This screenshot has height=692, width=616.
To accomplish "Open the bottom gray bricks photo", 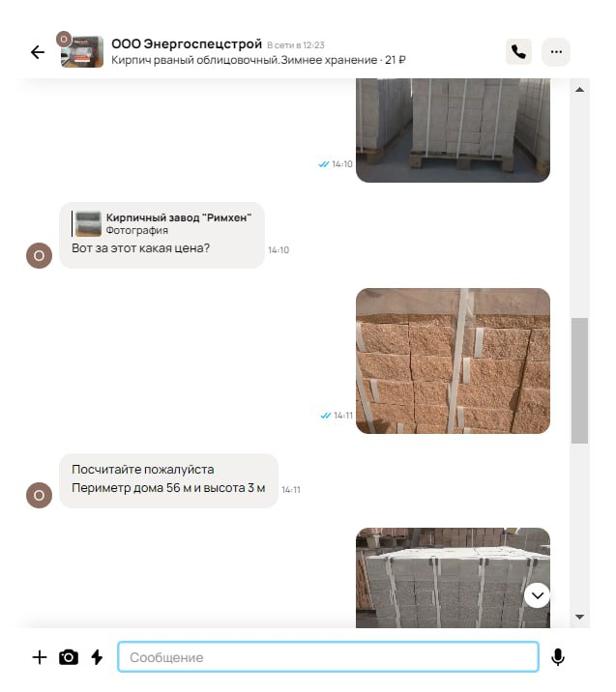I will coord(453,578).
